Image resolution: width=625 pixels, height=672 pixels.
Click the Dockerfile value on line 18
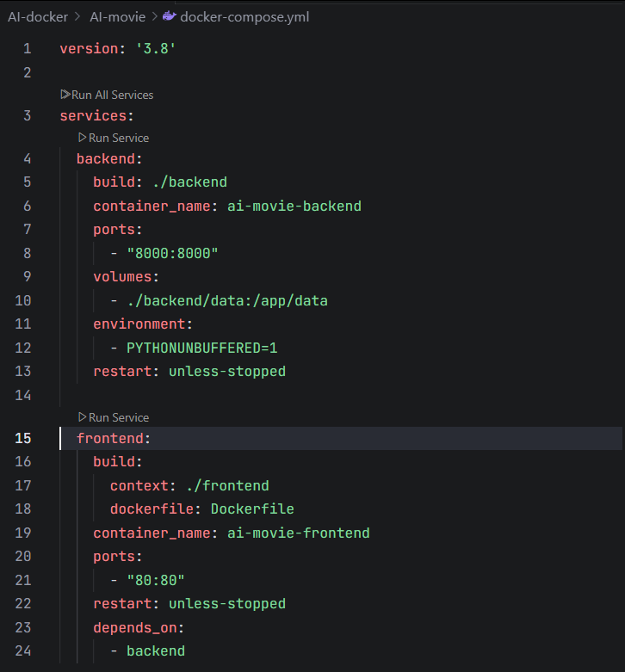coord(252,509)
